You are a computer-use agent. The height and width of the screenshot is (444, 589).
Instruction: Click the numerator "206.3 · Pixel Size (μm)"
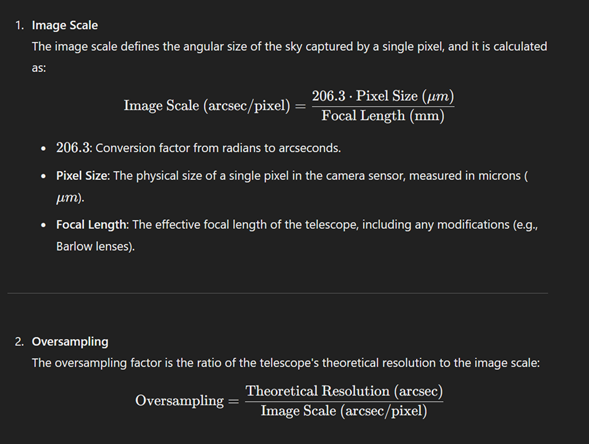[383, 96]
